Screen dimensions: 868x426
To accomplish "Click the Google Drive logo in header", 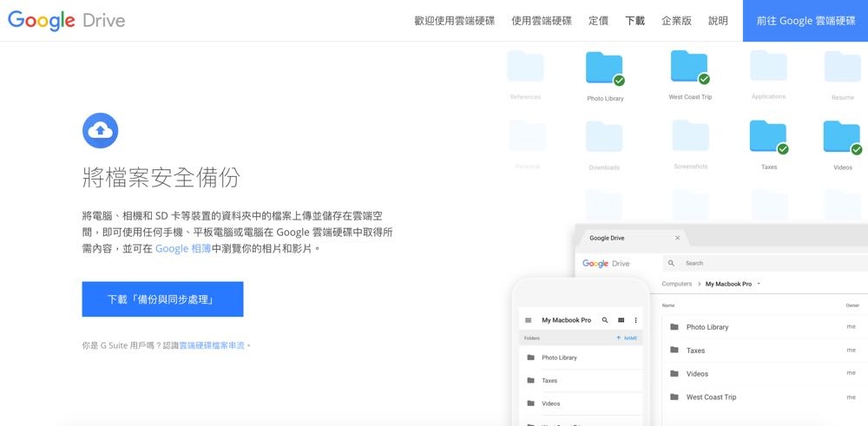I will 67,21.
